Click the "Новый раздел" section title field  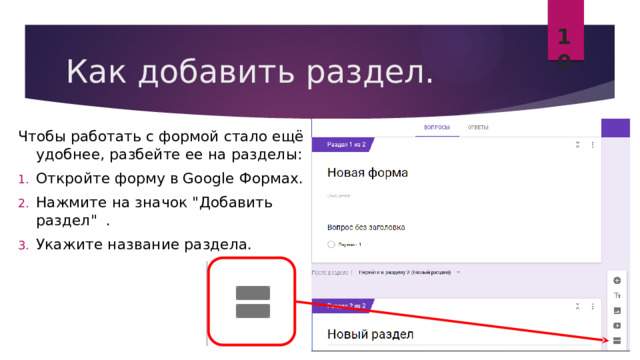370,334
